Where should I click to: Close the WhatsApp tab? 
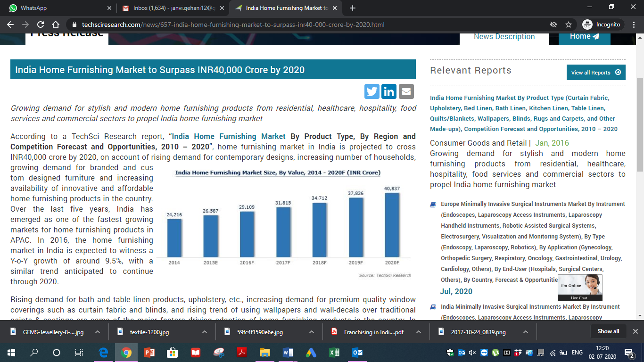click(x=109, y=8)
